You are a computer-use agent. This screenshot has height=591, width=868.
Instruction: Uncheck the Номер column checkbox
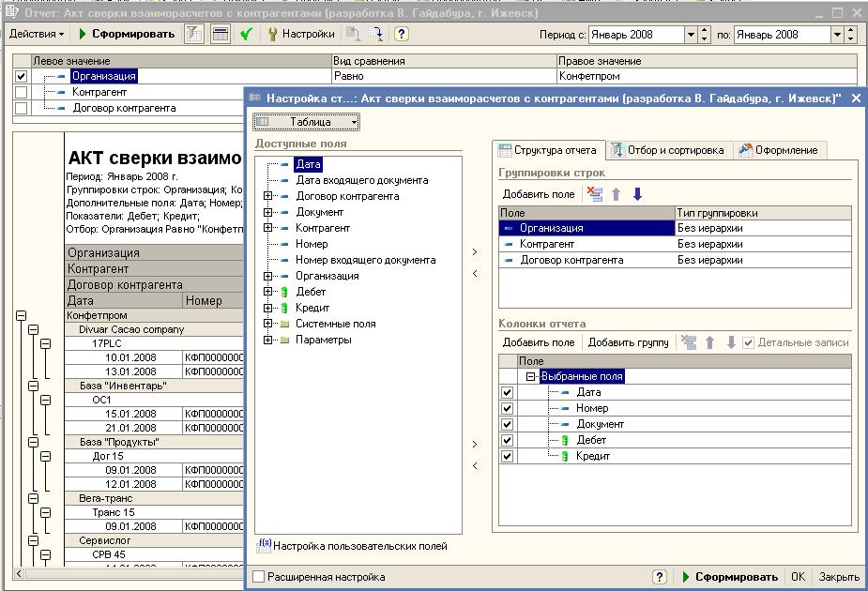coord(507,408)
